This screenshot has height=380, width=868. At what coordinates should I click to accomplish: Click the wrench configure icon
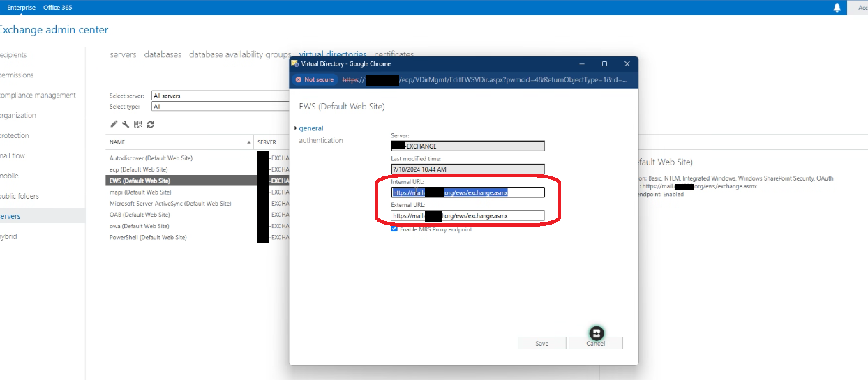click(x=126, y=125)
